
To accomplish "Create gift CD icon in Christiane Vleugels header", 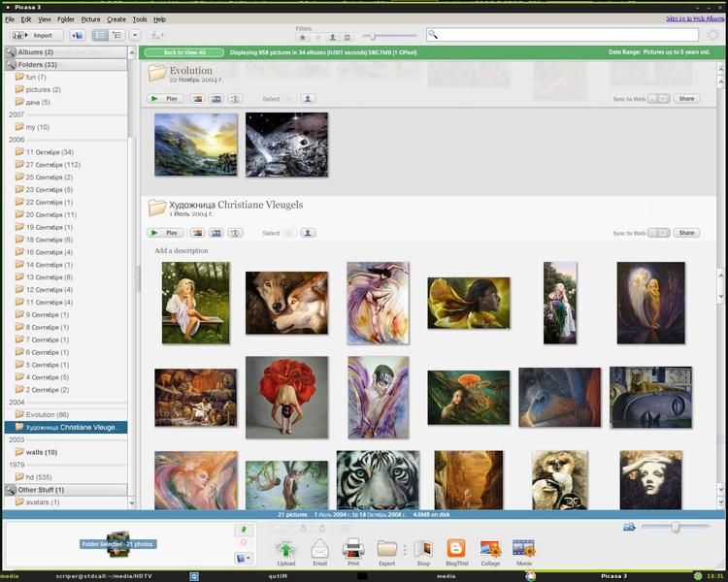I will tap(235, 233).
